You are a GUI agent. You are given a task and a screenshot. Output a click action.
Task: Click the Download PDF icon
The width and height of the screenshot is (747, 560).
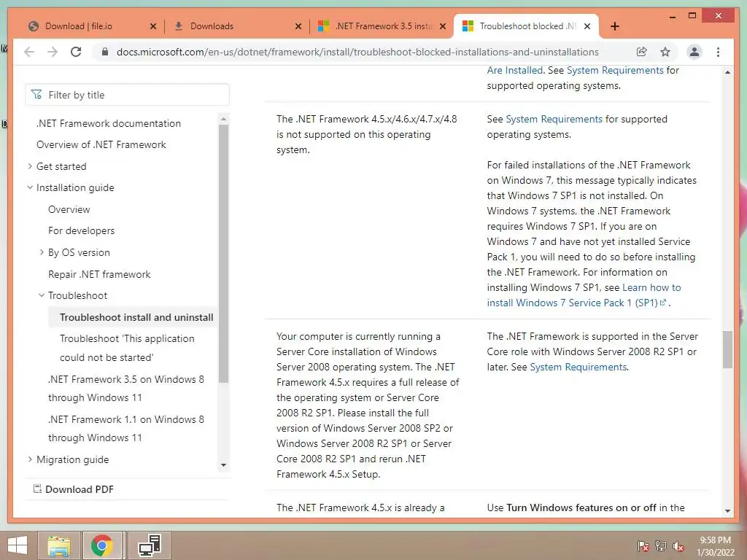click(37, 489)
